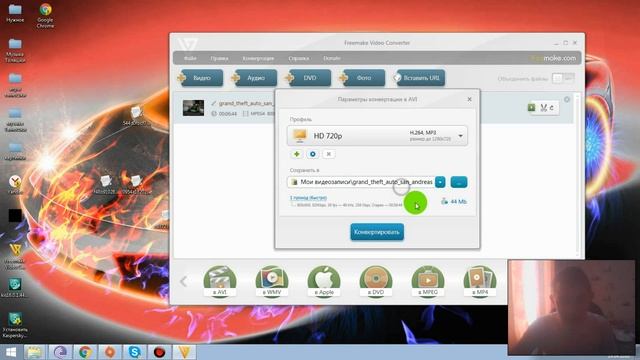Click Вставить URL button
The image size is (640, 360).
coord(420,78)
